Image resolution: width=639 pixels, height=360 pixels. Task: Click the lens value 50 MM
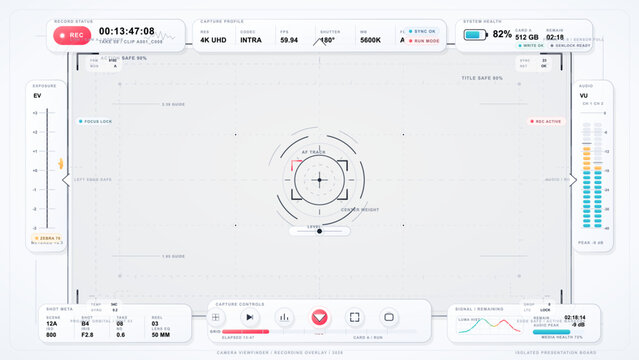pos(161,335)
